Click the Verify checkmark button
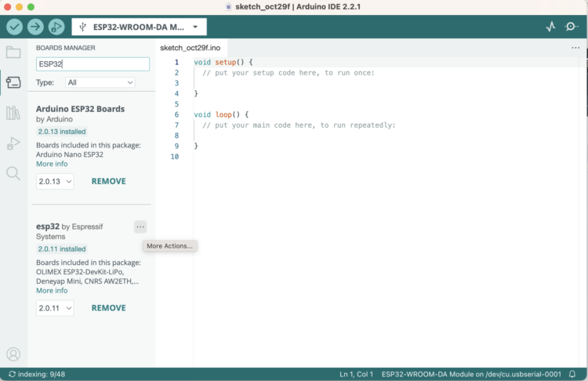 tap(15, 27)
